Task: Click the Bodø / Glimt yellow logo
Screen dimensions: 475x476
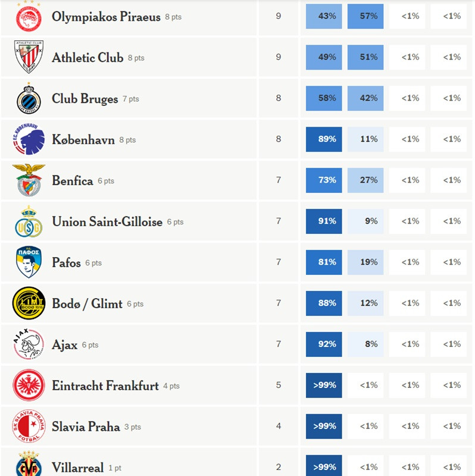Action: pos(29,303)
